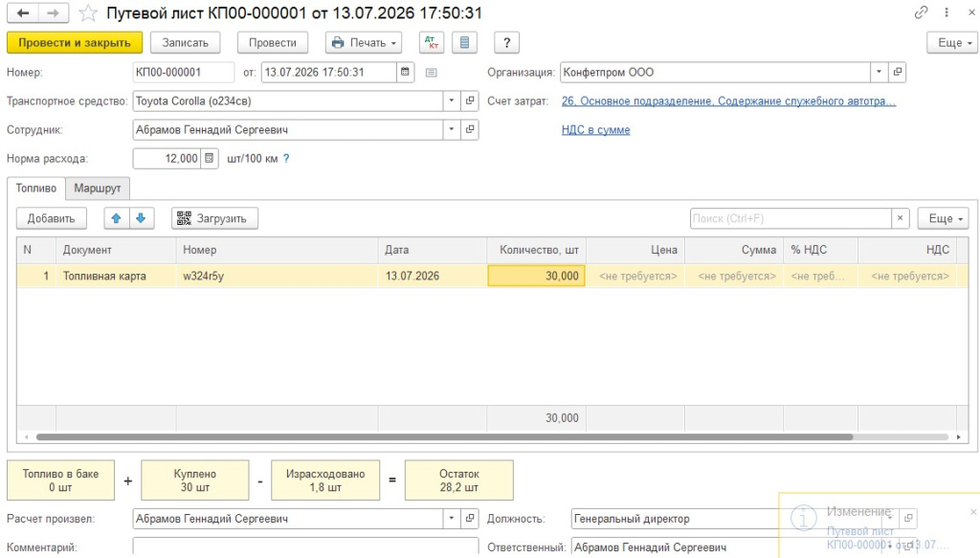The width and height of the screenshot is (980, 558).
Task: Add document to favorites with star icon
Action: click(x=88, y=13)
